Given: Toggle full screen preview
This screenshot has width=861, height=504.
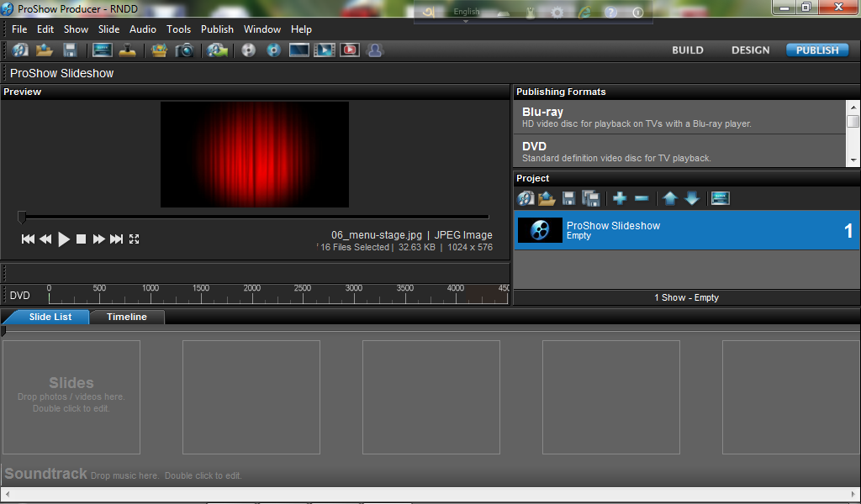Looking at the screenshot, I should point(134,239).
